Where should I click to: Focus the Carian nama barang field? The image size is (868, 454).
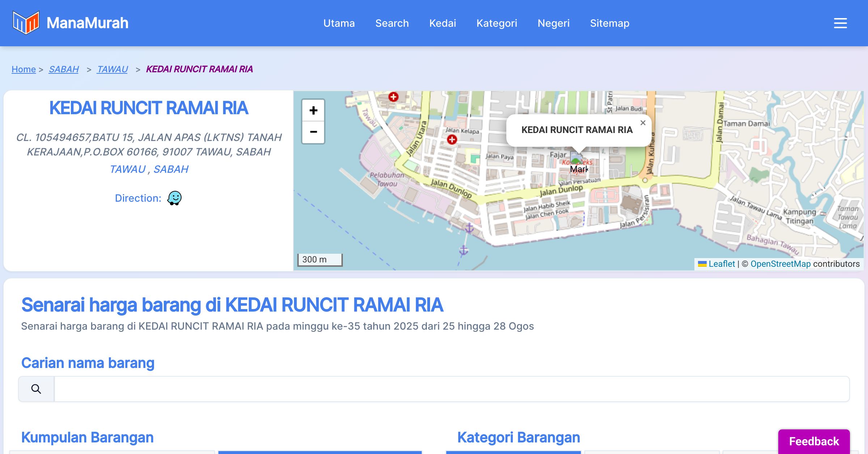[x=451, y=389]
